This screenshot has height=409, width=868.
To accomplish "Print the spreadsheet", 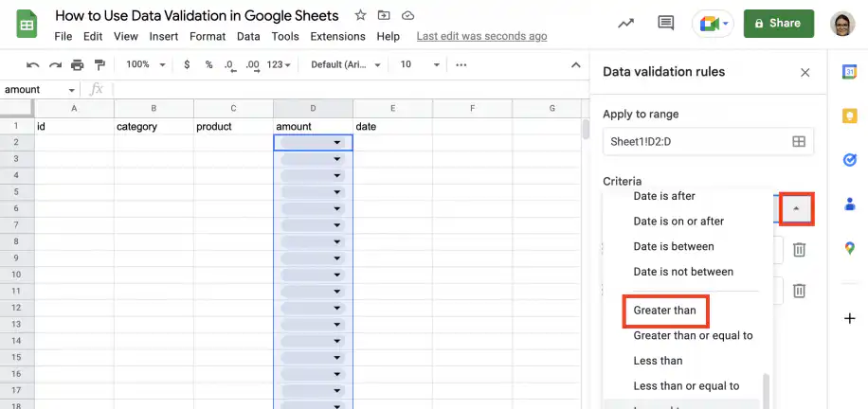I will (77, 65).
